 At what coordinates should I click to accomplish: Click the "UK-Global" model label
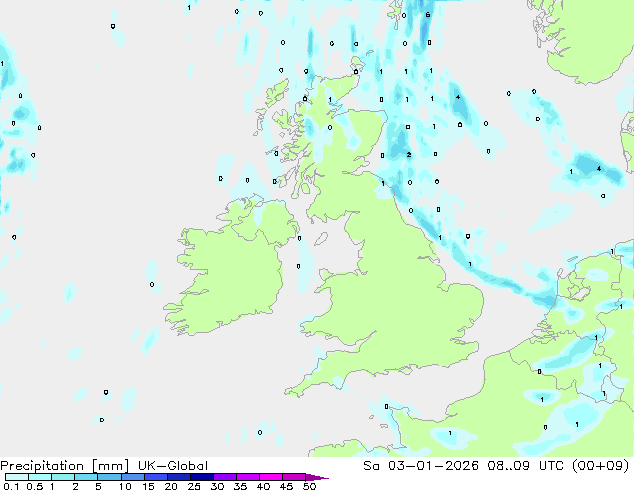[x=173, y=466]
